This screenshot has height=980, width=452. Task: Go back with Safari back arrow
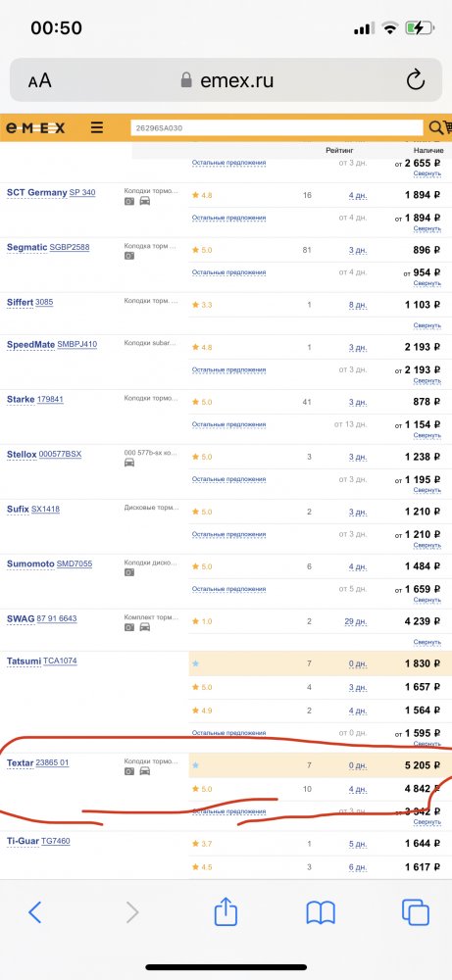pyautogui.click(x=35, y=912)
